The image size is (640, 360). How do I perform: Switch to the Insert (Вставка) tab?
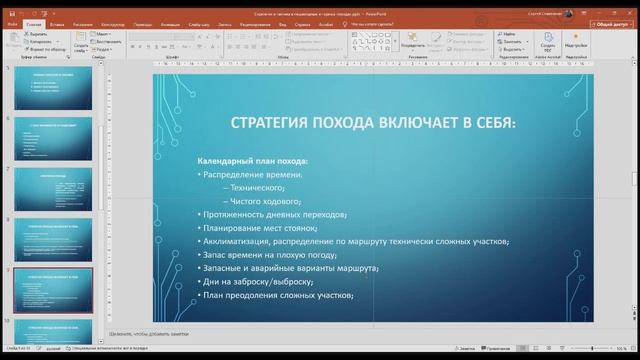point(57,24)
